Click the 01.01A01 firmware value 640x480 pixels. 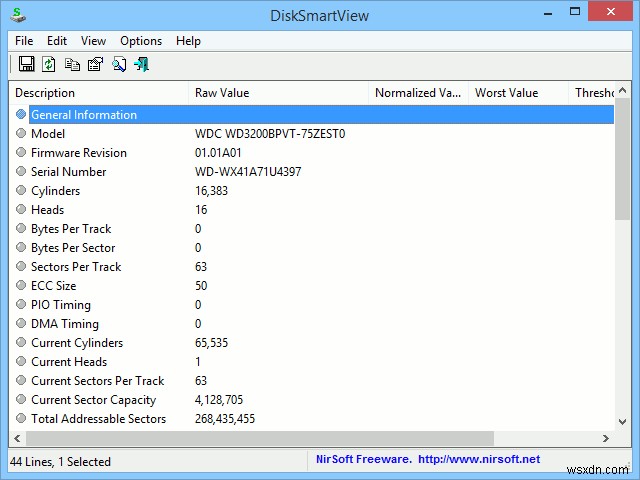point(218,152)
